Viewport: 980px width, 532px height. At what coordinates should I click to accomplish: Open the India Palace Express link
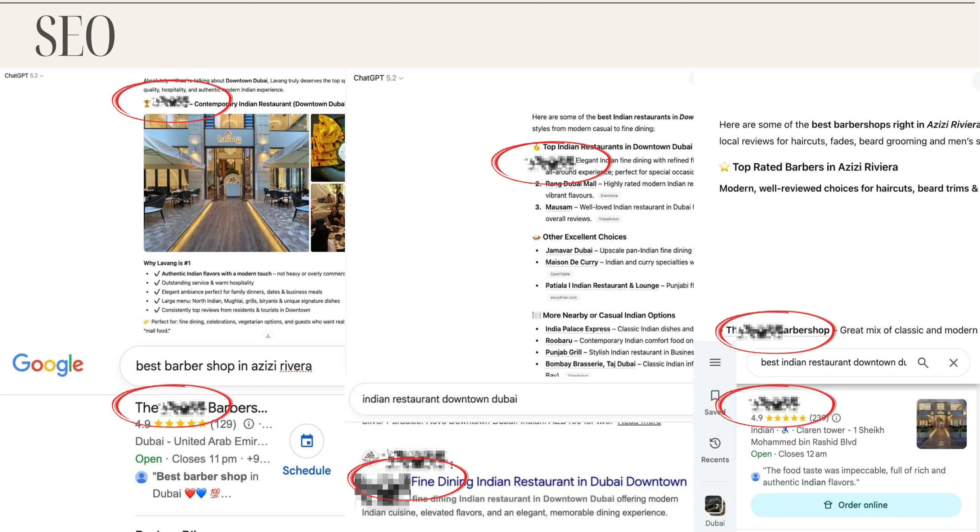[578, 329]
